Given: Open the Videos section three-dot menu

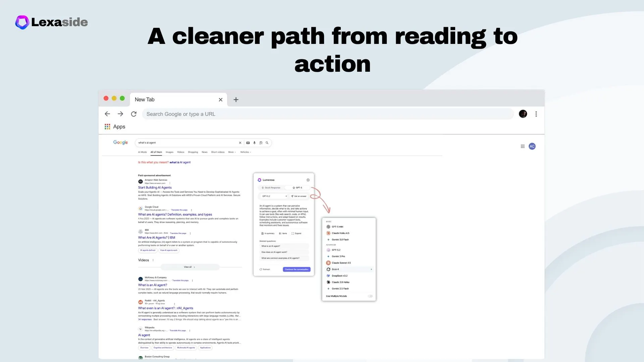Looking at the screenshot, I should coord(153,260).
